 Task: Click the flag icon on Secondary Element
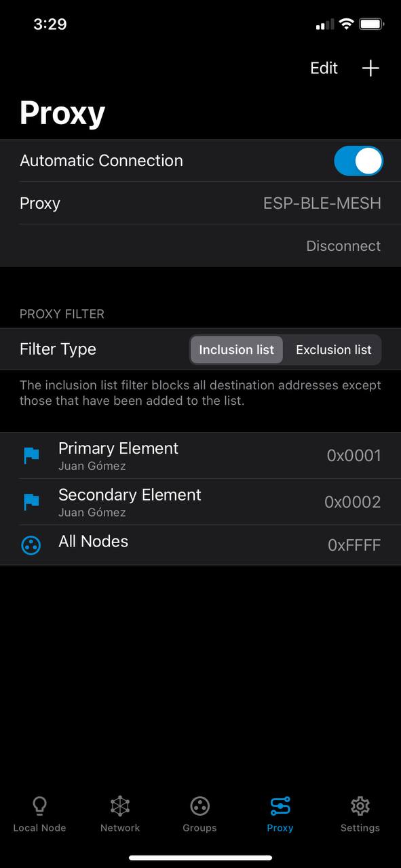coord(31,502)
